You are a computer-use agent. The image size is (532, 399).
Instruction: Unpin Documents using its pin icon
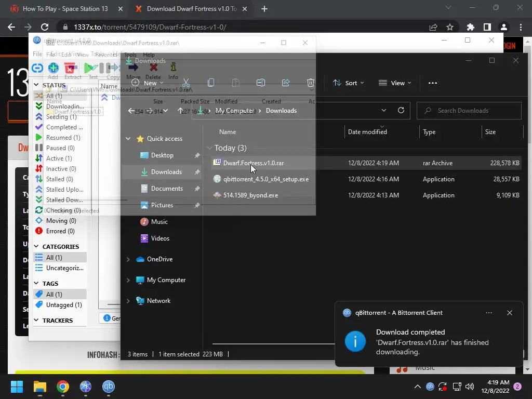[197, 188]
